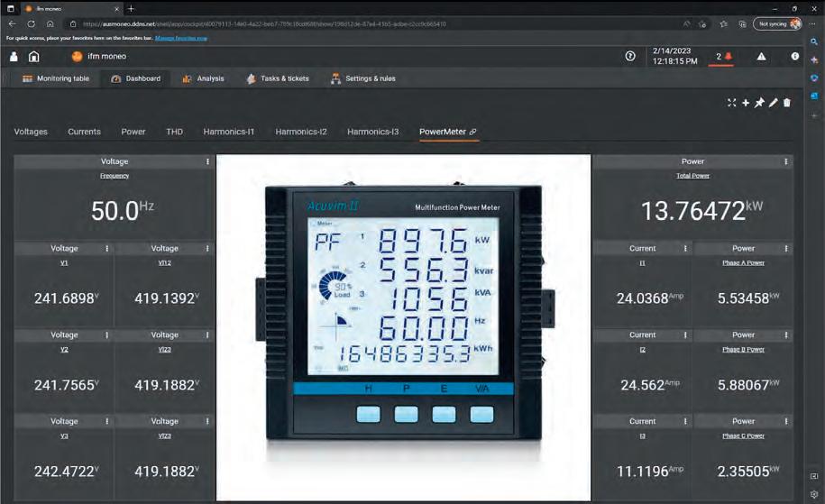Open the Analysis section
This screenshot has height=504, width=825.
pyautogui.click(x=203, y=78)
